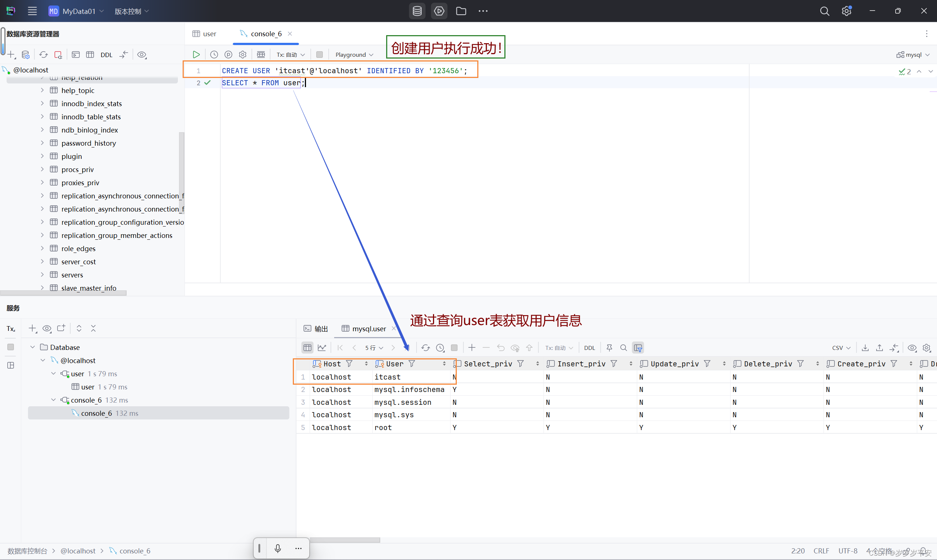
Task: Close the console_6 editor tab
Action: [290, 34]
